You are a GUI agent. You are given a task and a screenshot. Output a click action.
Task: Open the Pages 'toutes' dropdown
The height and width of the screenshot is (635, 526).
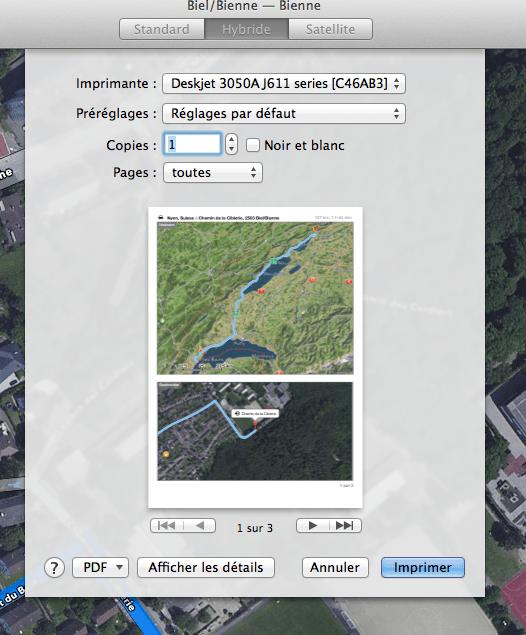(x=213, y=173)
